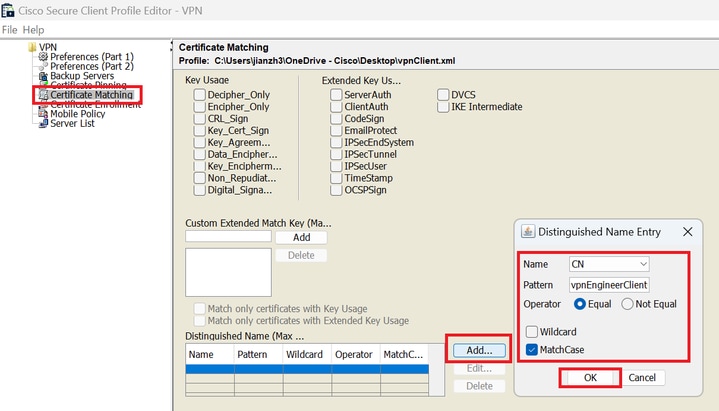Click the VPN folder icon
The width and height of the screenshot is (719, 411).
(32, 47)
